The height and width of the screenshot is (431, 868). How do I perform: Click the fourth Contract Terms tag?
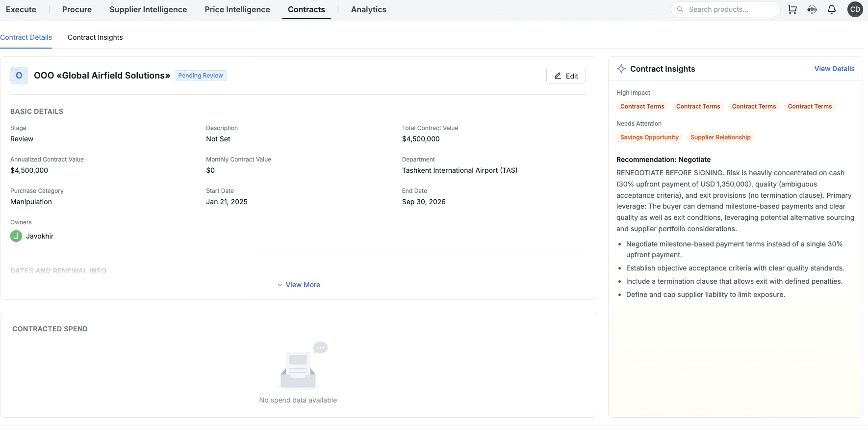[810, 107]
